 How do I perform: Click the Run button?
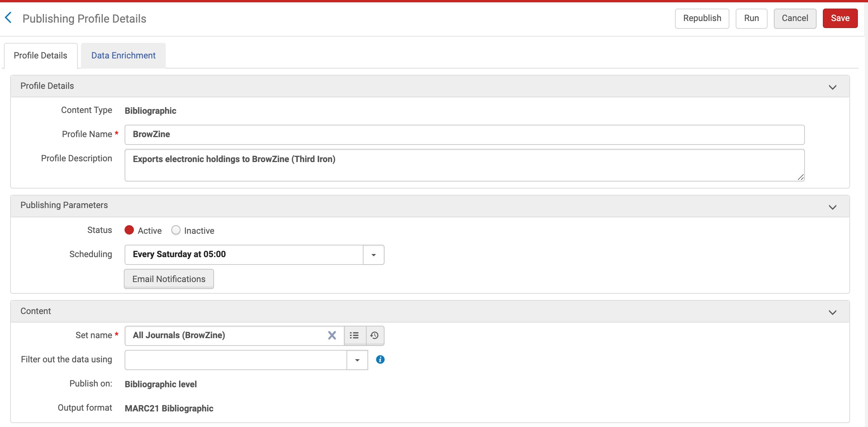tap(751, 18)
